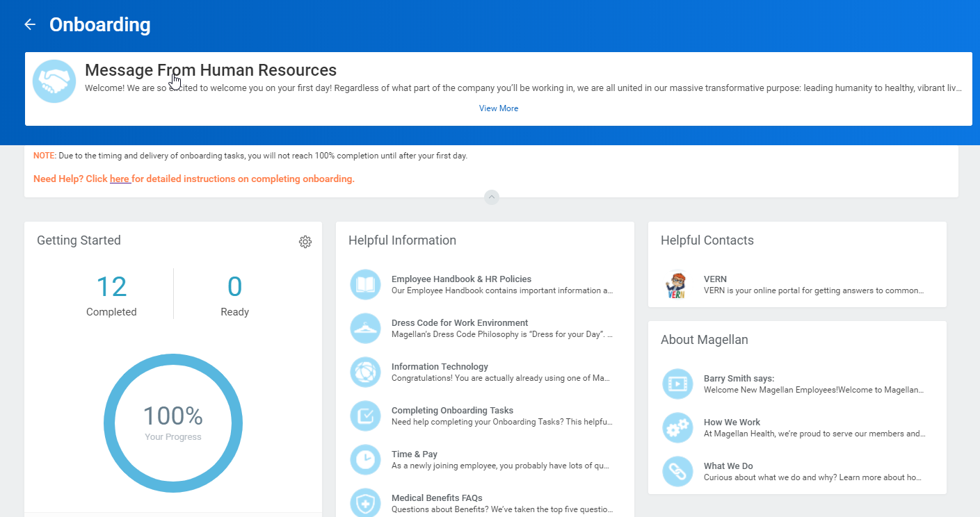Navigate back using the arrow in the header
The width and height of the screenshot is (980, 517).
[29, 24]
